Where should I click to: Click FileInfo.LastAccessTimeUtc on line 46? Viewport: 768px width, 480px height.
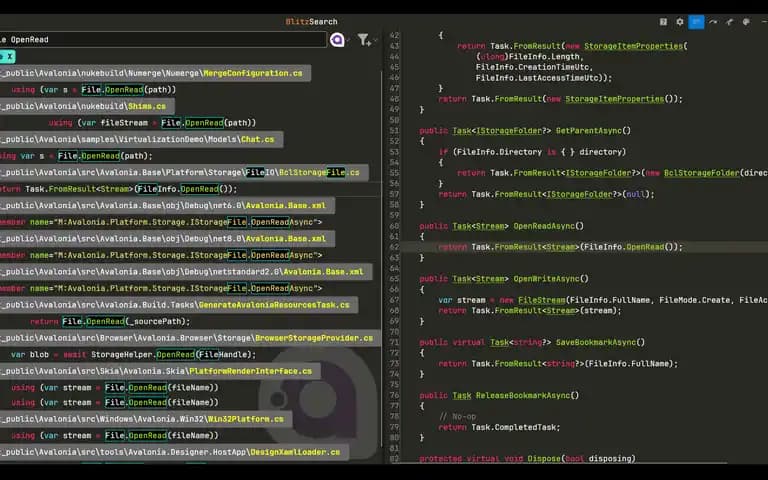click(537, 77)
